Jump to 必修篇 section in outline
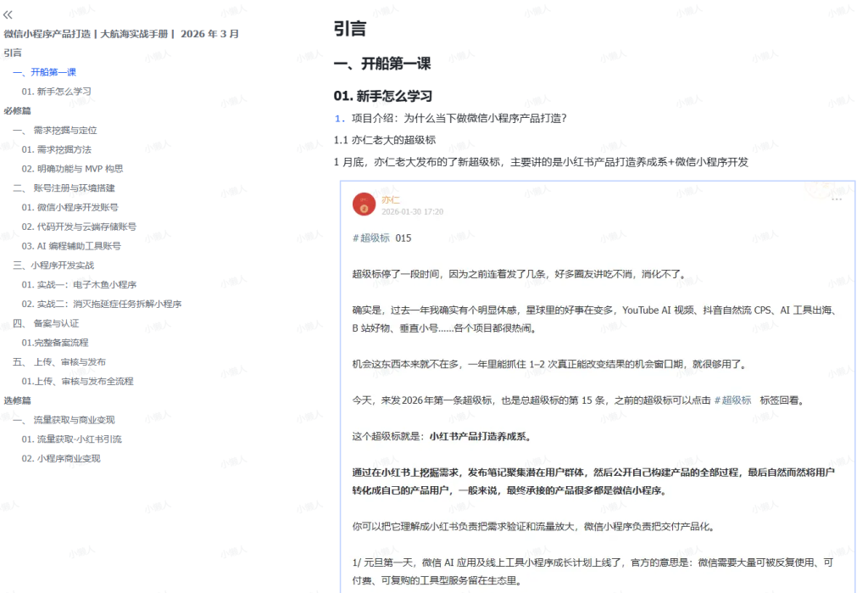 (x=17, y=111)
